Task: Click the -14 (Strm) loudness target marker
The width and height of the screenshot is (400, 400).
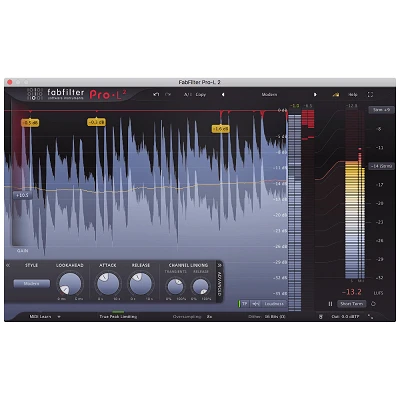Action: pyautogui.click(x=381, y=166)
